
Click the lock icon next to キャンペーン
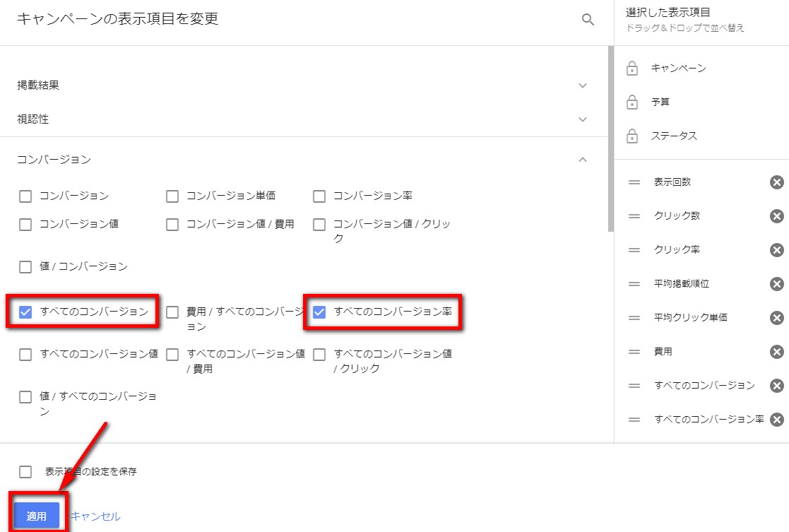click(632, 69)
